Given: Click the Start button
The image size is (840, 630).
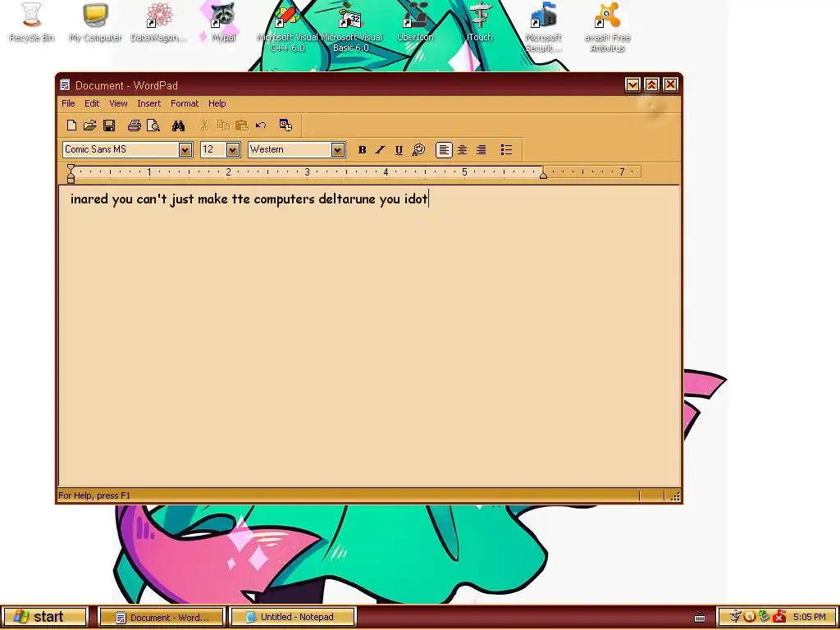Looking at the screenshot, I should pyautogui.click(x=44, y=617).
